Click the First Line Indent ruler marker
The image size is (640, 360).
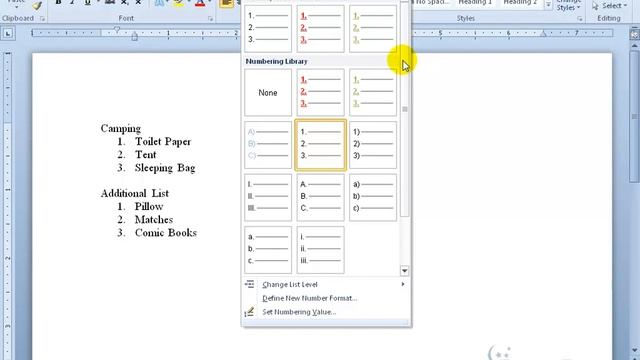pyautogui.click(x=117, y=30)
